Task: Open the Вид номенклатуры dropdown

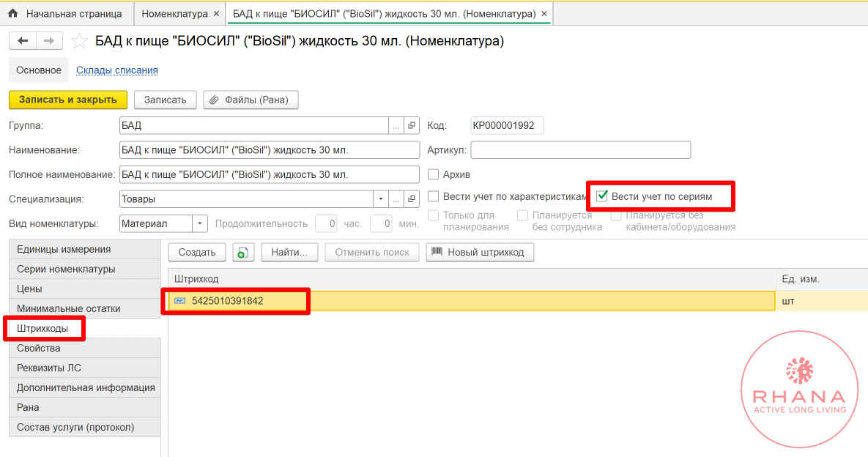Action: point(200,223)
